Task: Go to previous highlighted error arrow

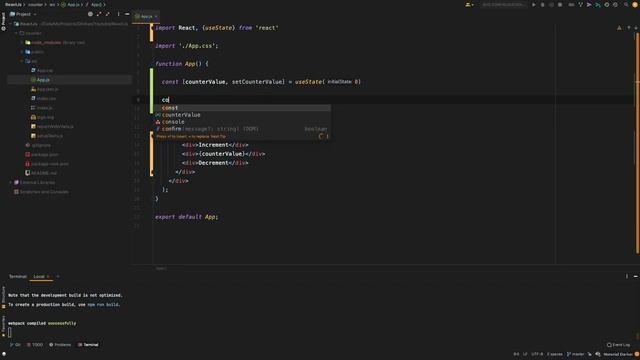Action: coord(629,28)
